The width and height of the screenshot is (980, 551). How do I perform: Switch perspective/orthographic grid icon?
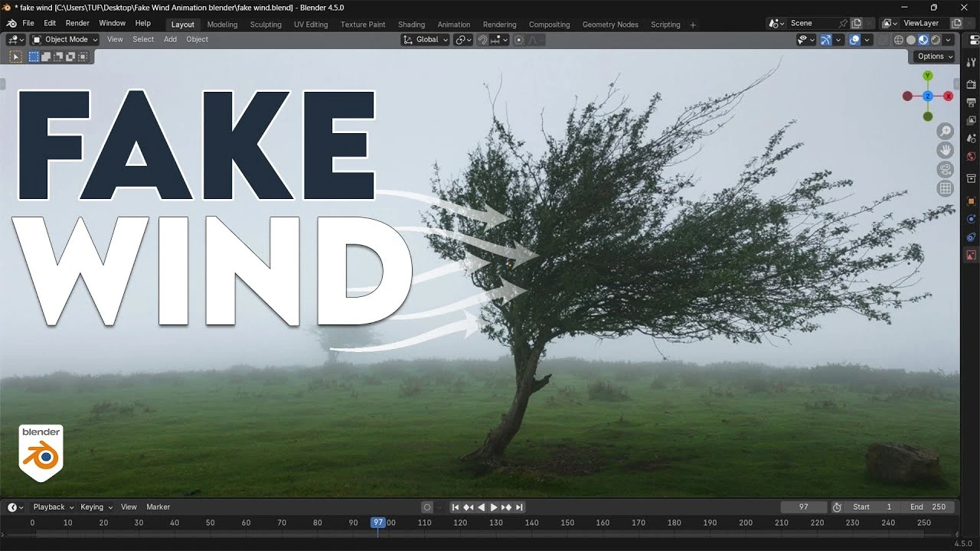(x=946, y=188)
